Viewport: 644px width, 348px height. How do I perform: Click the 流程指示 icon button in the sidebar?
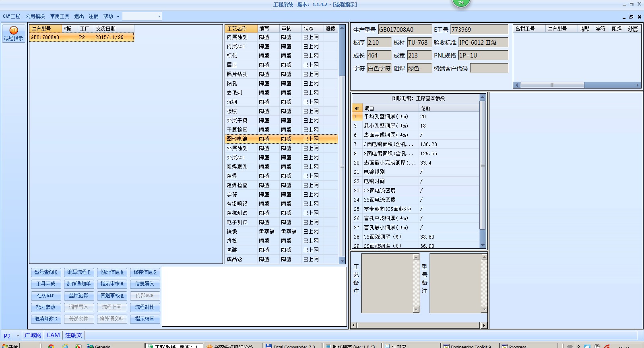click(x=14, y=33)
